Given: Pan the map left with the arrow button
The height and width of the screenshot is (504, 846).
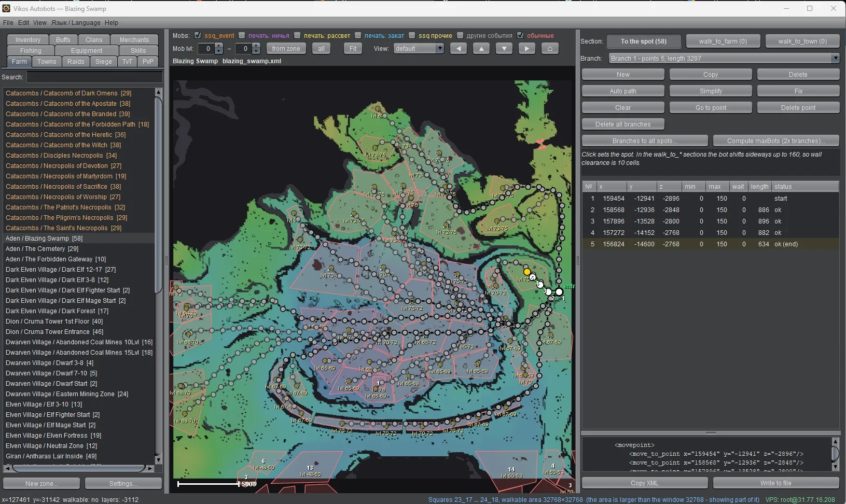Looking at the screenshot, I should tap(459, 48).
